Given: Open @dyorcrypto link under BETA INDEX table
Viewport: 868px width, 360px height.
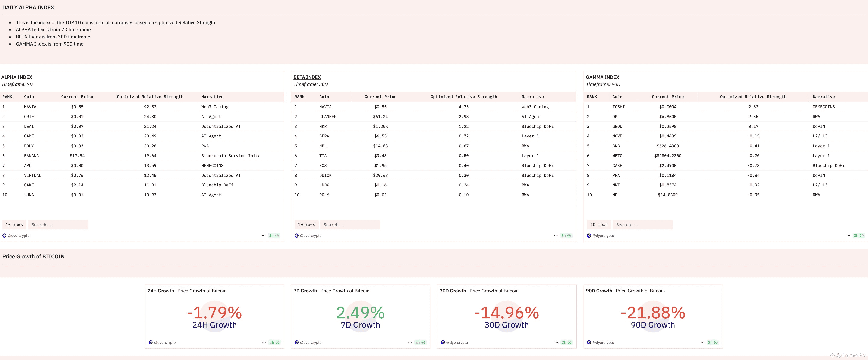Looking at the screenshot, I should [311, 236].
